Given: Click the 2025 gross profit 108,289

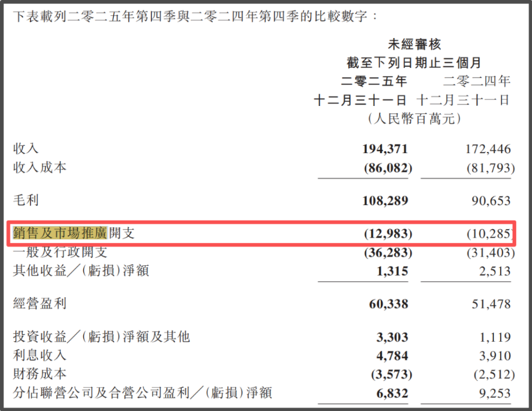Looking at the screenshot, I should tap(384, 200).
